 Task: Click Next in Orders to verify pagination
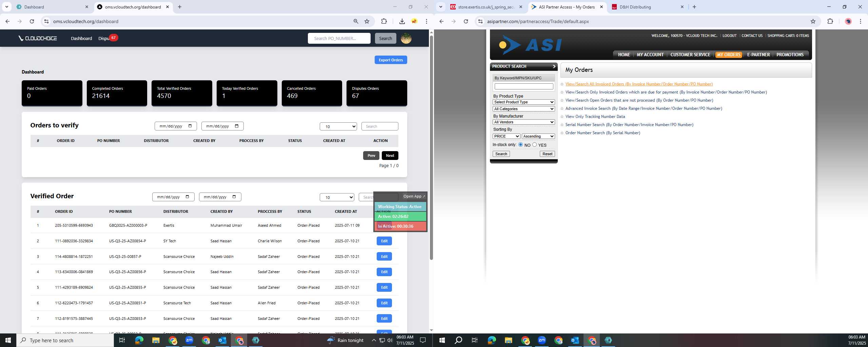(x=390, y=156)
